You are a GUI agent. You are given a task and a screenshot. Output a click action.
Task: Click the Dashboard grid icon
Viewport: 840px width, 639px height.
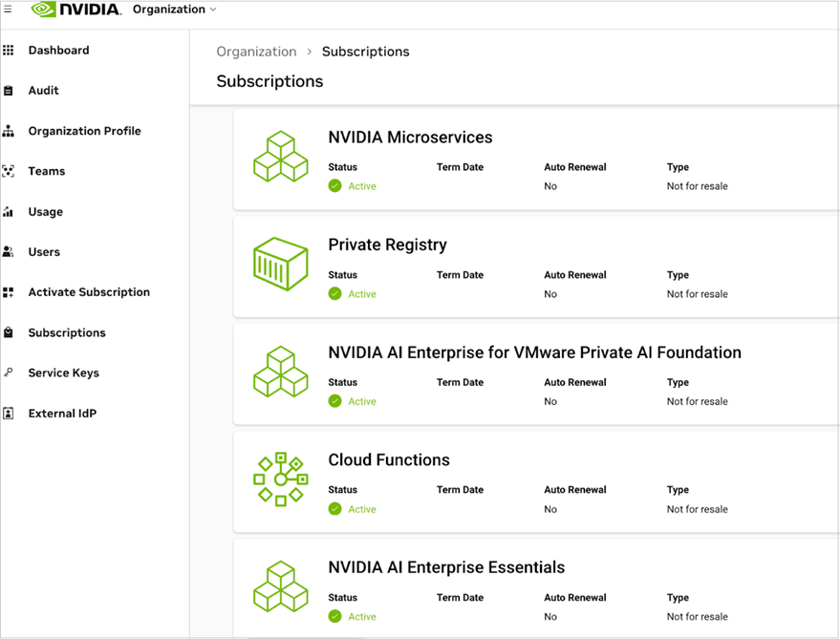coord(9,51)
